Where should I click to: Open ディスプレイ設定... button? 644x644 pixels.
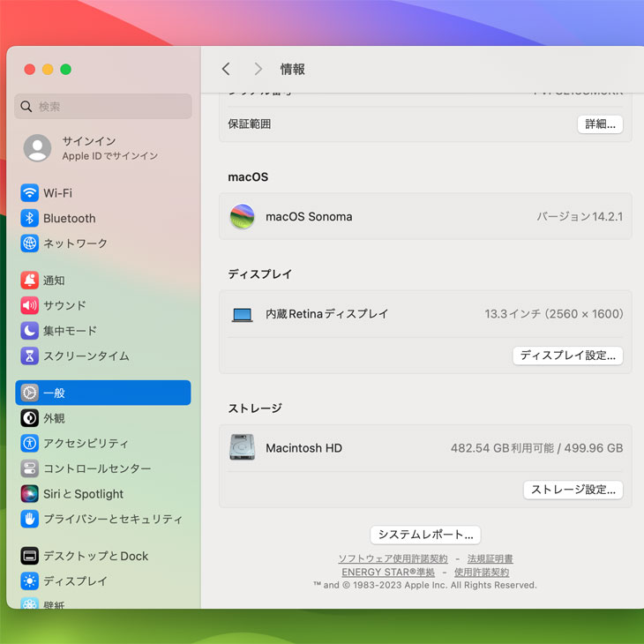pos(568,356)
